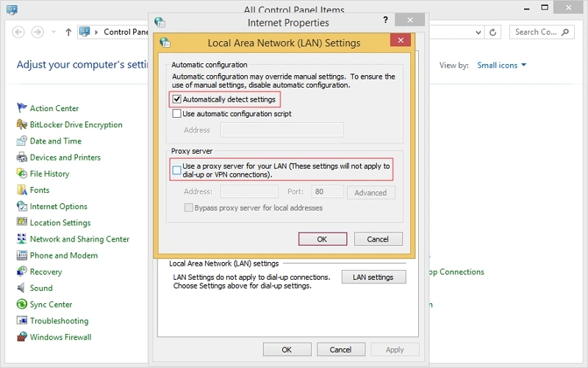
Task: Open the Windows Firewall icon
Action: tap(22, 337)
